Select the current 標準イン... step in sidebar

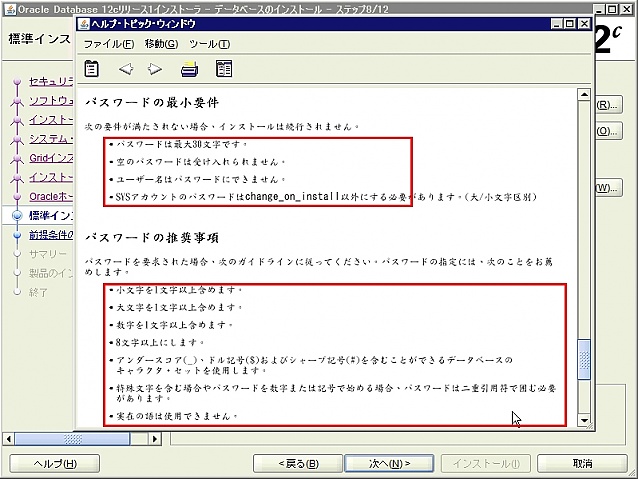point(51,215)
